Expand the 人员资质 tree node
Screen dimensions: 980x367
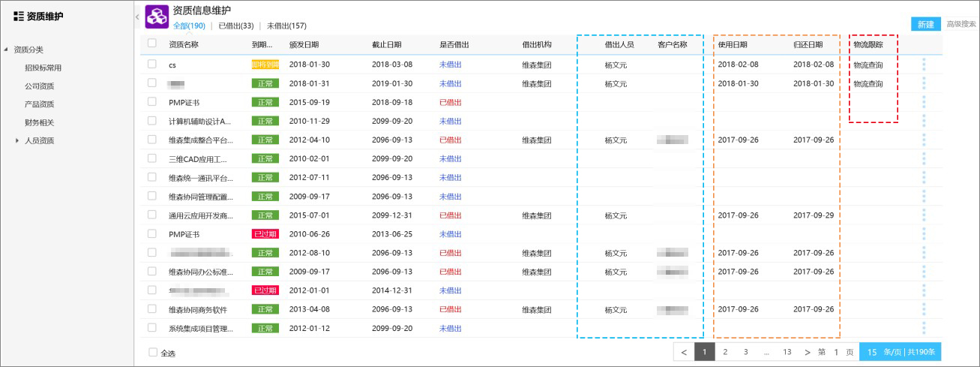(x=17, y=140)
